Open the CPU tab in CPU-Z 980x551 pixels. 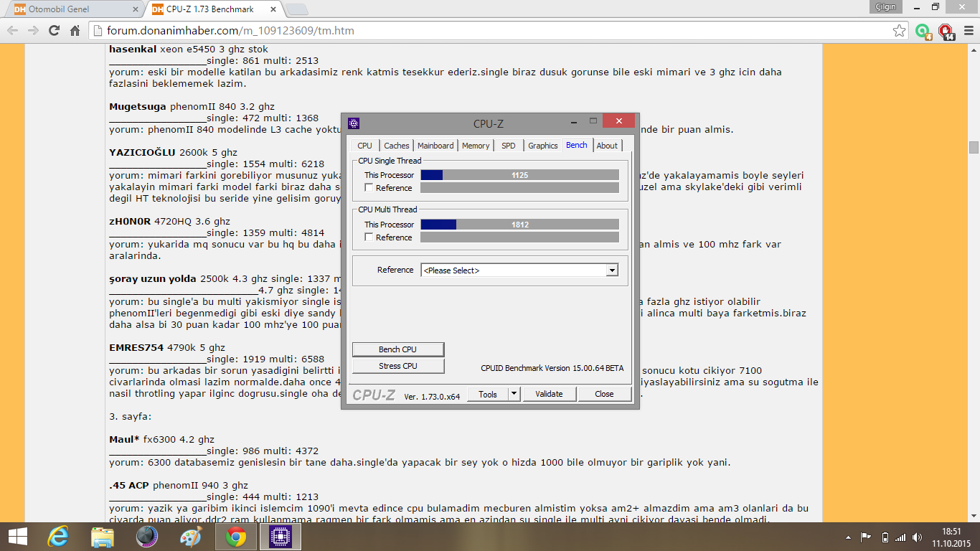click(365, 146)
